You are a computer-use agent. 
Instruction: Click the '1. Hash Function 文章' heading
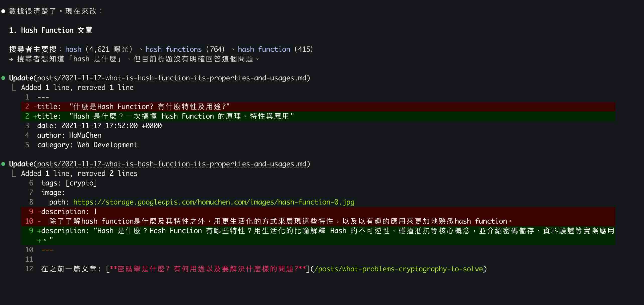click(x=51, y=30)
